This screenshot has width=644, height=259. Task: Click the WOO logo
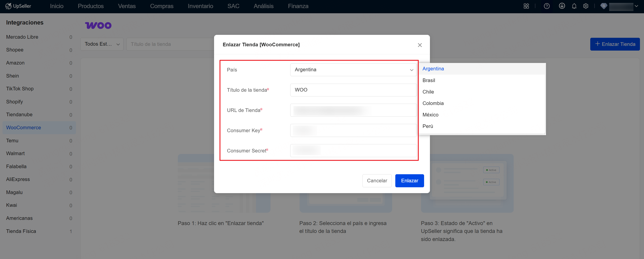click(x=98, y=25)
